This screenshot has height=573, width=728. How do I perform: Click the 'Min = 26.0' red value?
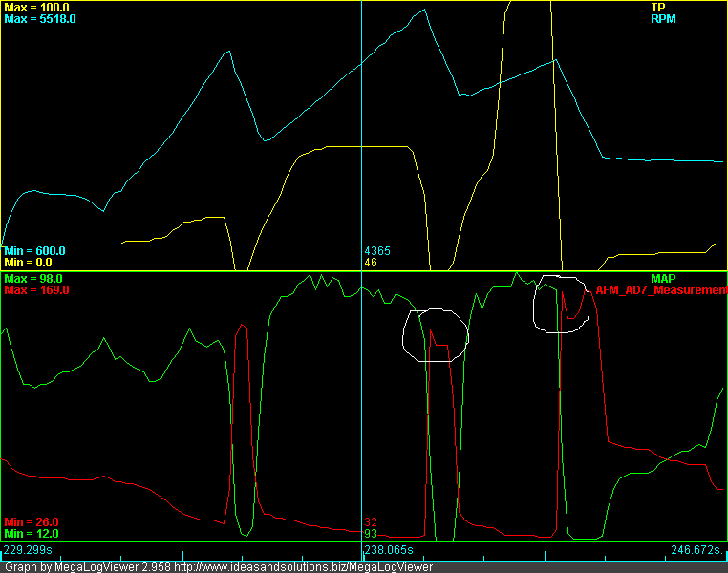[32, 522]
